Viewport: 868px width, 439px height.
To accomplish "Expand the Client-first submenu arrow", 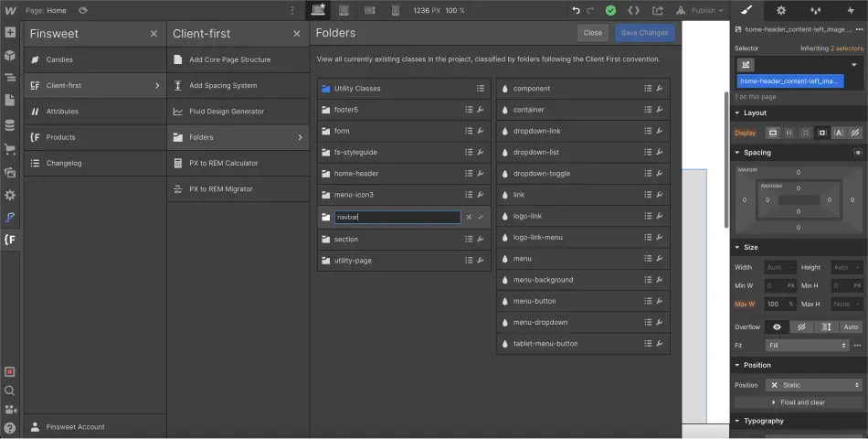I will click(x=156, y=85).
